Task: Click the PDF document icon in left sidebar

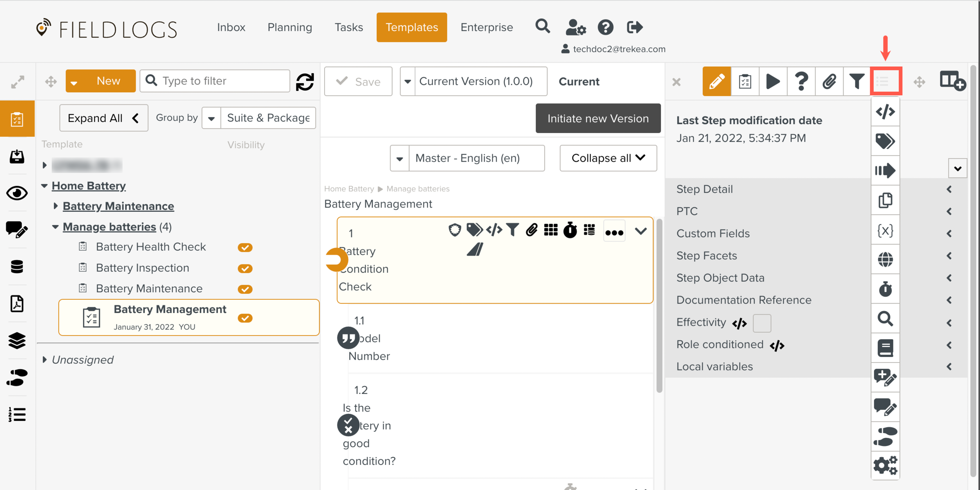Action: click(17, 304)
